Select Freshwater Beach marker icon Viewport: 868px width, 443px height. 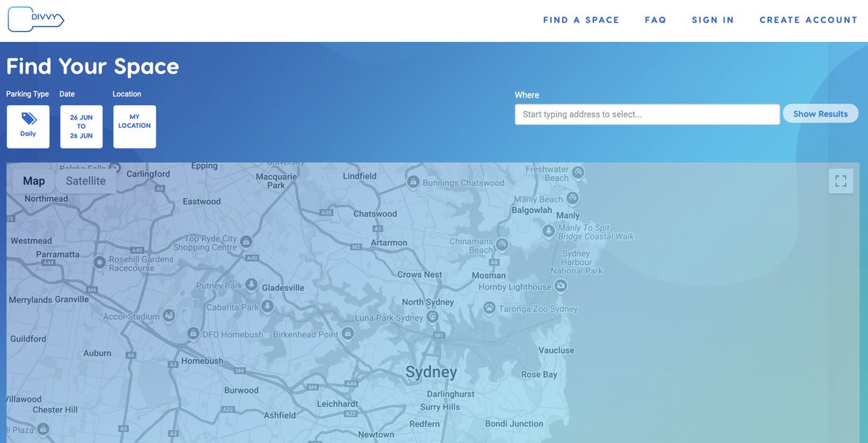pos(578,172)
